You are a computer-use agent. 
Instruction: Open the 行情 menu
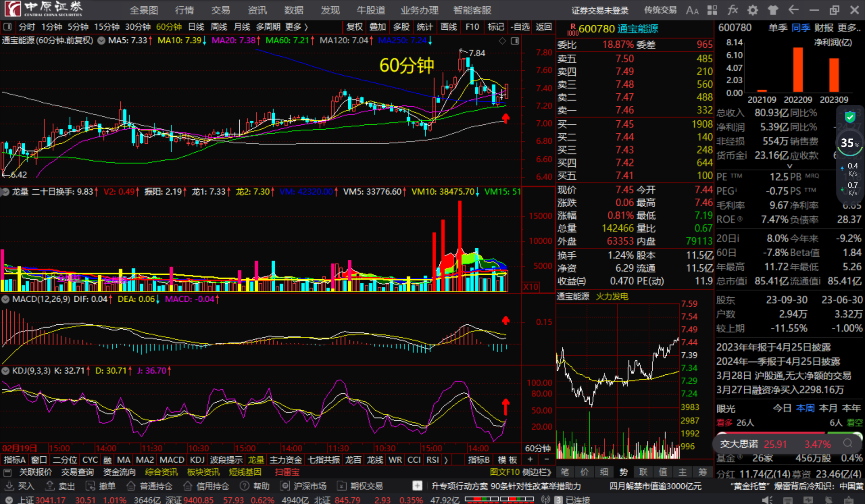point(184,10)
